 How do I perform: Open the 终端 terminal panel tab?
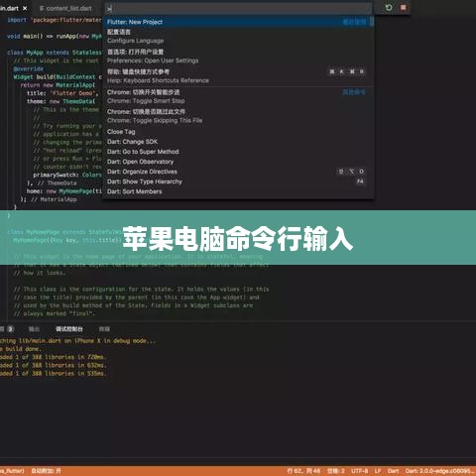click(x=104, y=329)
